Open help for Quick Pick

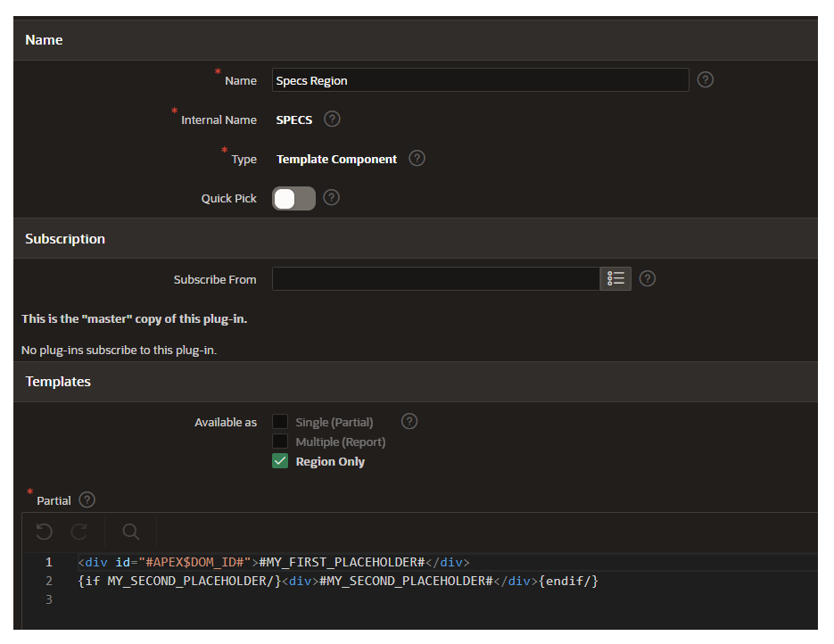(x=331, y=198)
